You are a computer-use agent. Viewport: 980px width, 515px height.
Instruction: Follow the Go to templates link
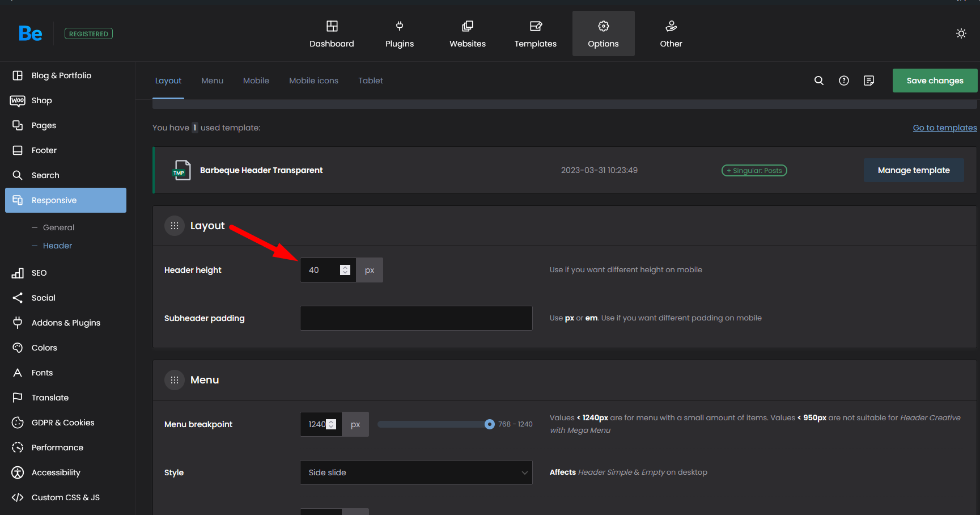945,128
